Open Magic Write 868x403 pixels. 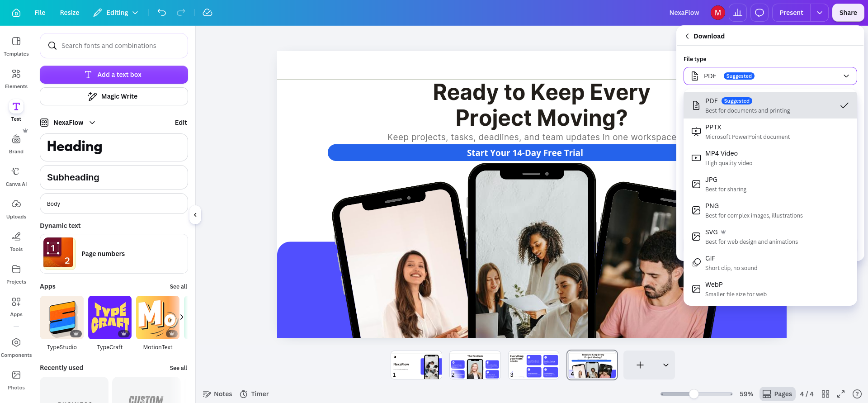click(114, 96)
